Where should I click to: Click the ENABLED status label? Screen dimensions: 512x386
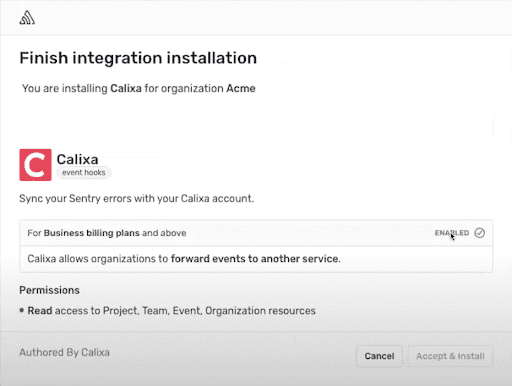(452, 233)
